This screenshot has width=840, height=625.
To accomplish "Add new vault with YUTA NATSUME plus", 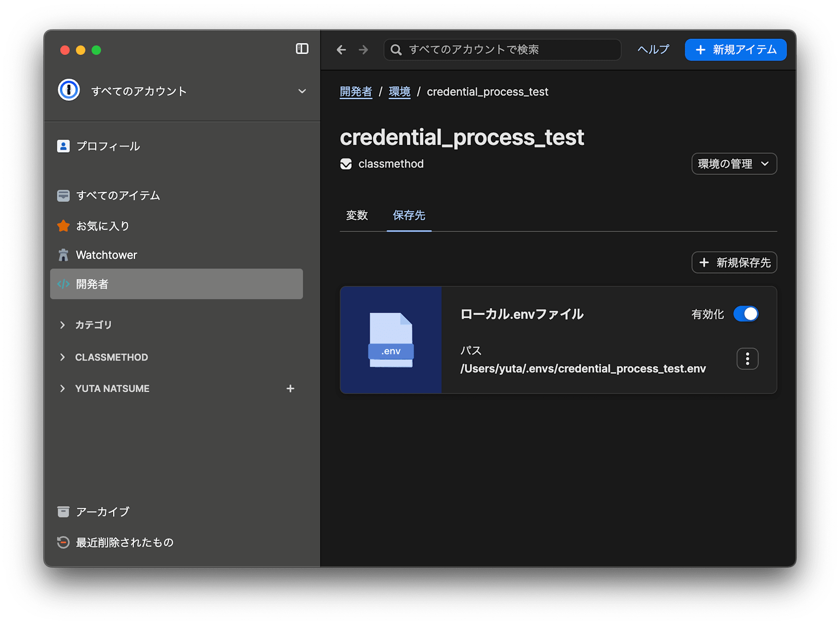I will tap(290, 389).
